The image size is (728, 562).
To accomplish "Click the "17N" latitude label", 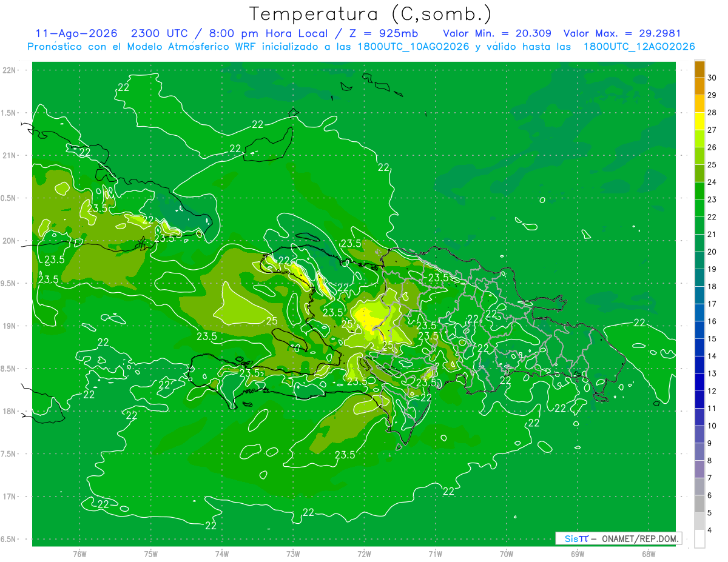I will (x=8, y=497).
